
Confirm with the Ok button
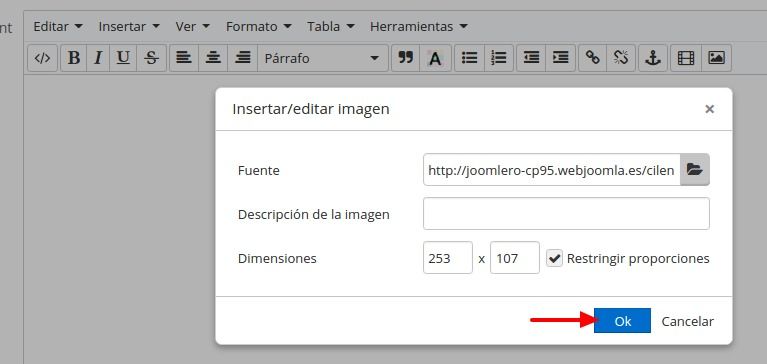pyautogui.click(x=622, y=320)
